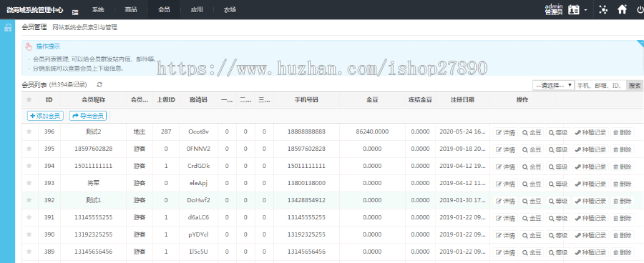Star the row for ID 390
Viewport: 644px width, 263px height.
click(x=29, y=234)
